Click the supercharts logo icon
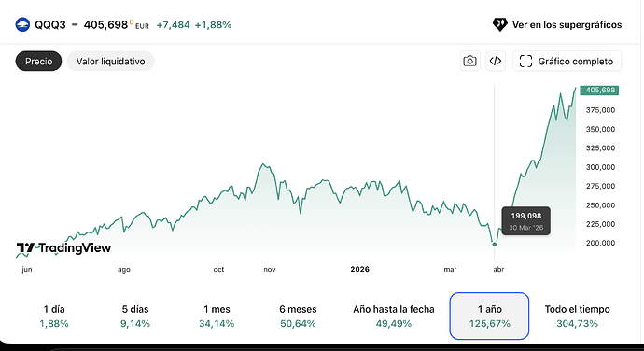The width and height of the screenshot is (644, 351). click(499, 24)
